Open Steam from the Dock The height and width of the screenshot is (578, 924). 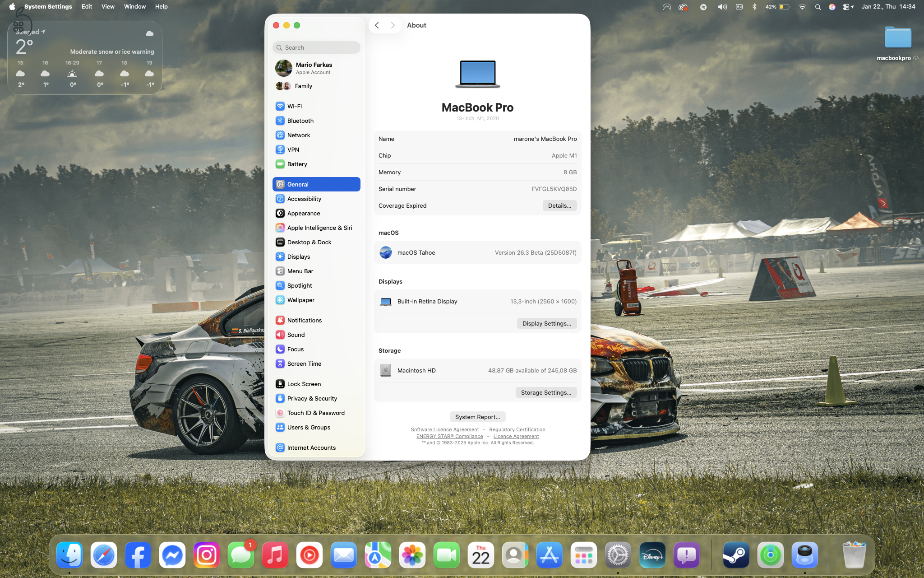[735, 555]
